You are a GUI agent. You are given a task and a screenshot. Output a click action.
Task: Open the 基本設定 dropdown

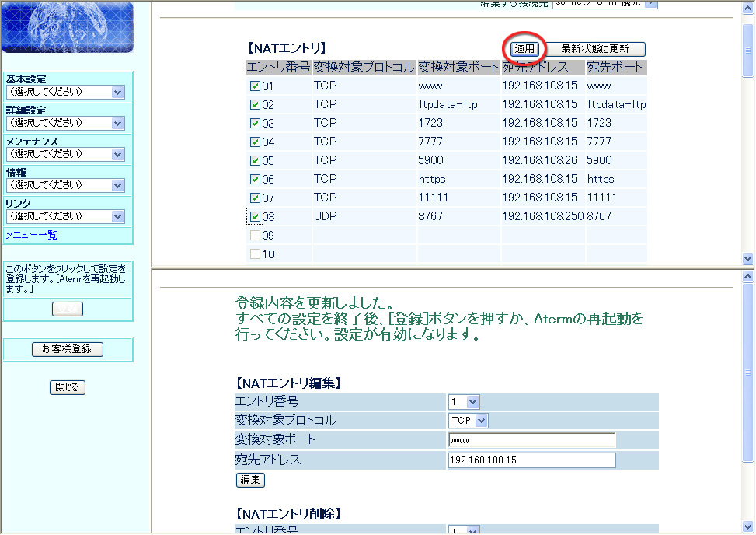coord(65,92)
